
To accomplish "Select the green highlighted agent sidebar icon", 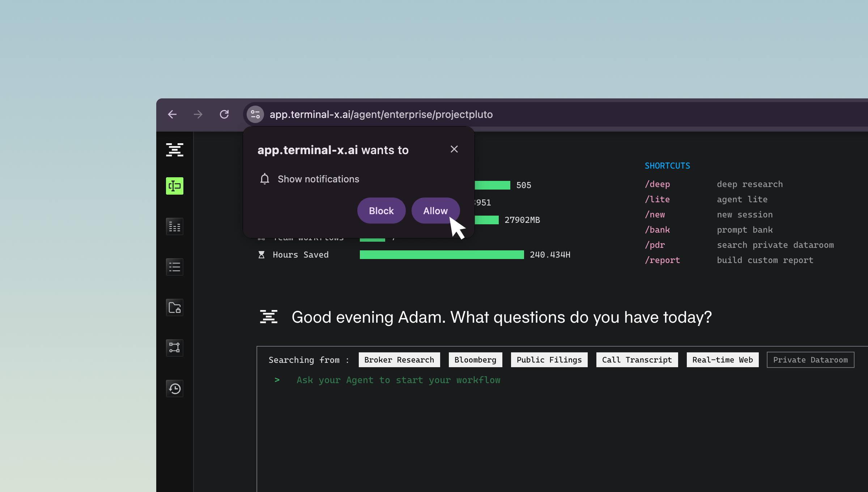I will click(174, 186).
